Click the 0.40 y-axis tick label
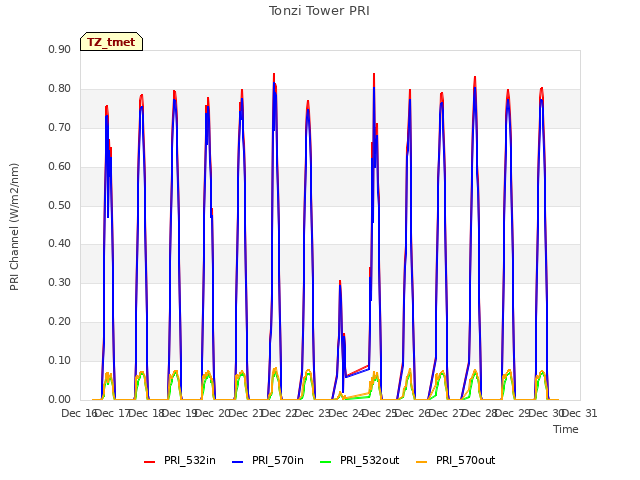Image resolution: width=640 pixels, height=480 pixels. [x=60, y=244]
